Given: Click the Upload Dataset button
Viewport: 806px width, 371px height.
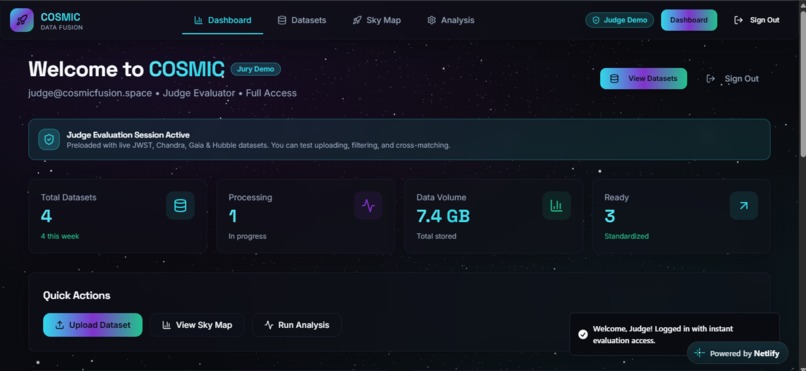Looking at the screenshot, I should (x=93, y=325).
